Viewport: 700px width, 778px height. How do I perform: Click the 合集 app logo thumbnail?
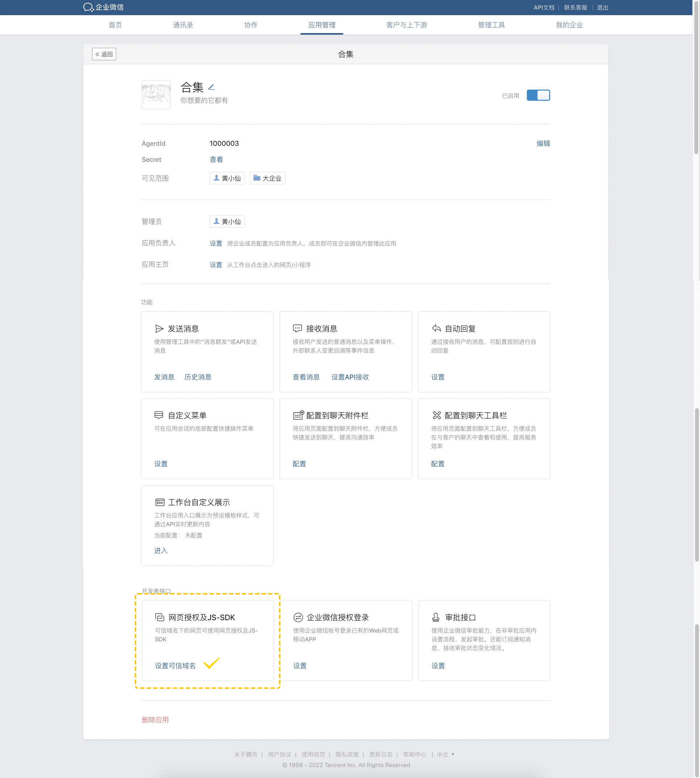(x=156, y=95)
